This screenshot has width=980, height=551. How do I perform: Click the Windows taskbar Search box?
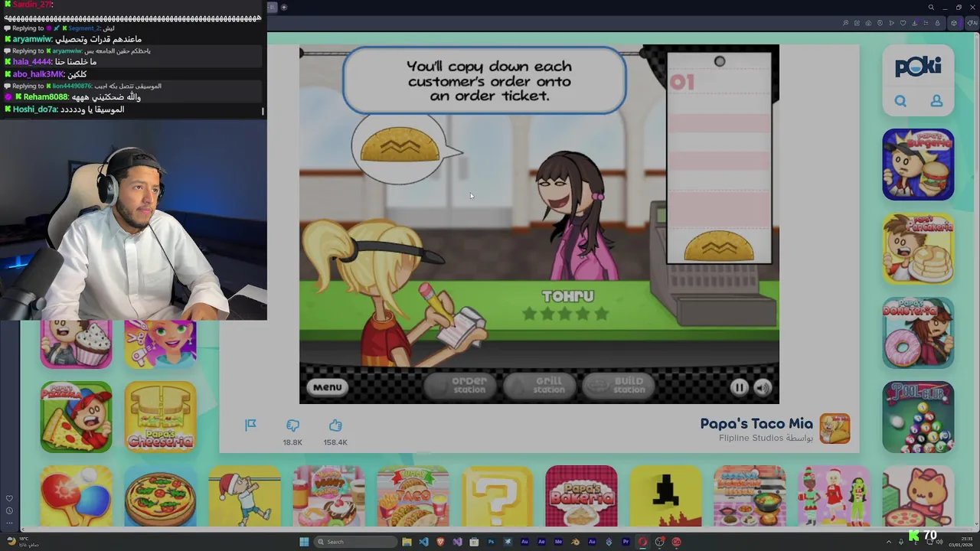[x=357, y=542]
